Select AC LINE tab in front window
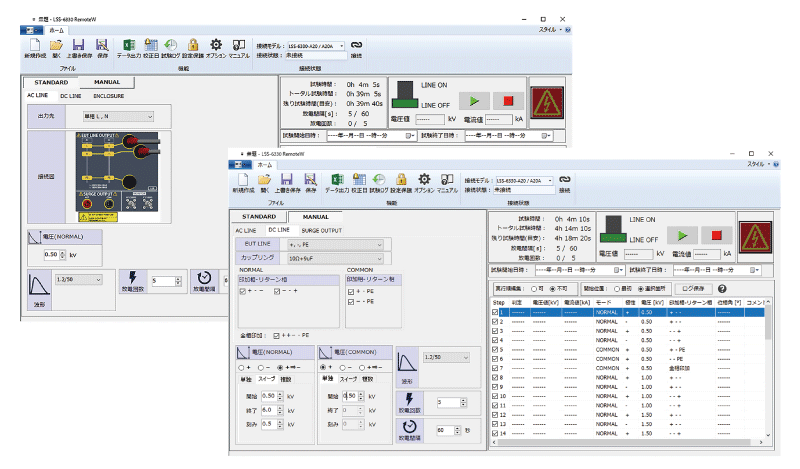This screenshot has height=469, width=800. click(x=246, y=231)
